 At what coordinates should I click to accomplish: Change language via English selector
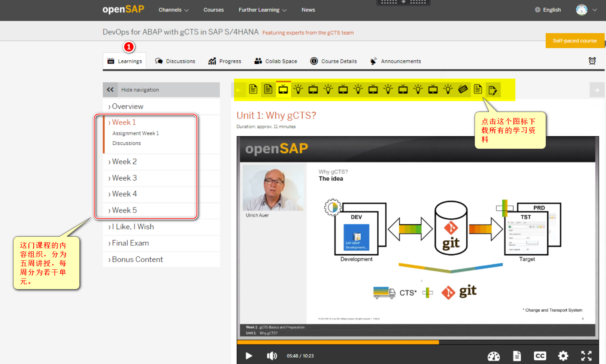click(548, 10)
